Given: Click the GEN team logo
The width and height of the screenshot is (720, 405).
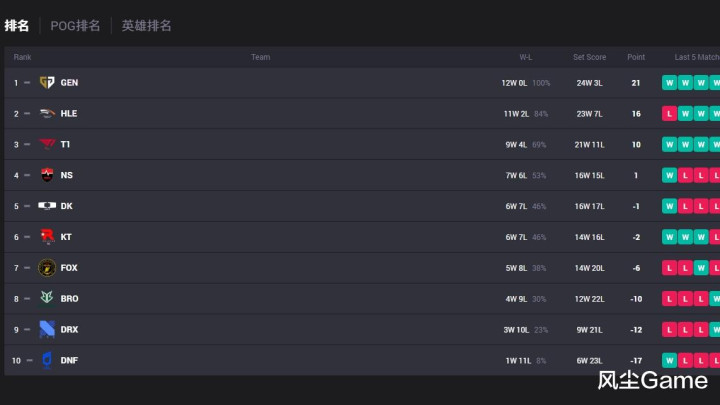Looking at the screenshot, I should click(47, 83).
